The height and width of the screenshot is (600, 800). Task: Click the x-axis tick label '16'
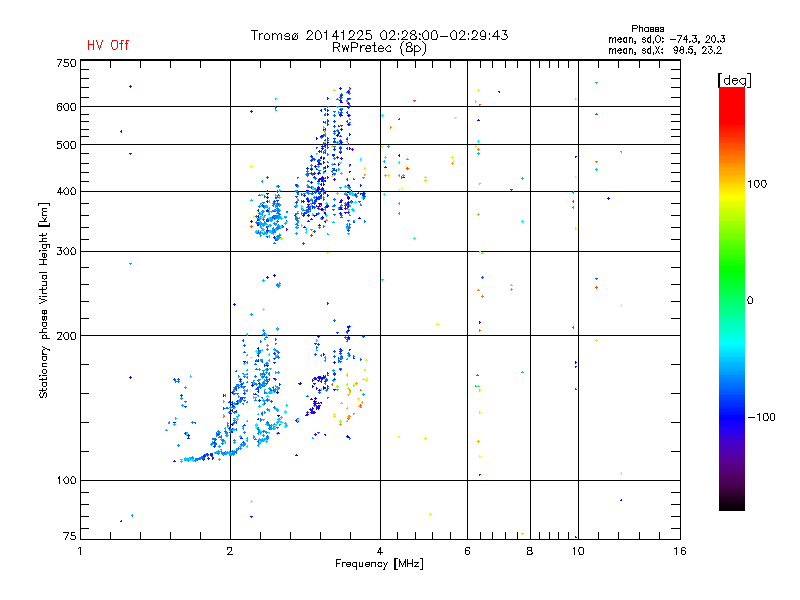(680, 551)
